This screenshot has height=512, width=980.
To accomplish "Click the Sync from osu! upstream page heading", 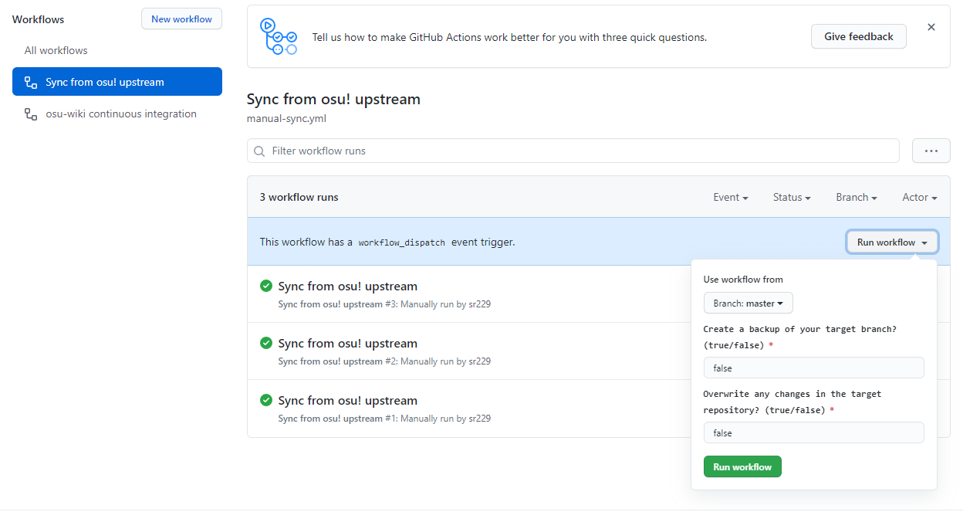I will 333,99.
